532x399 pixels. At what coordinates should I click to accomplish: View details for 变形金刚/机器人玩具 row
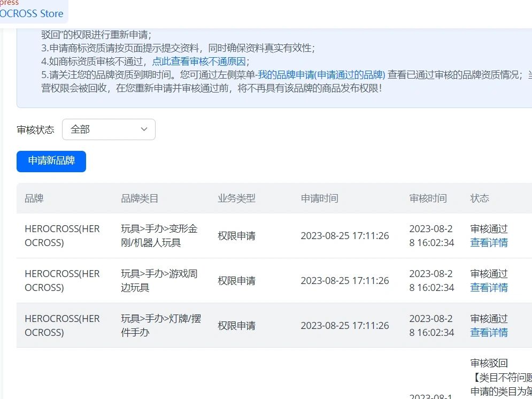(489, 243)
